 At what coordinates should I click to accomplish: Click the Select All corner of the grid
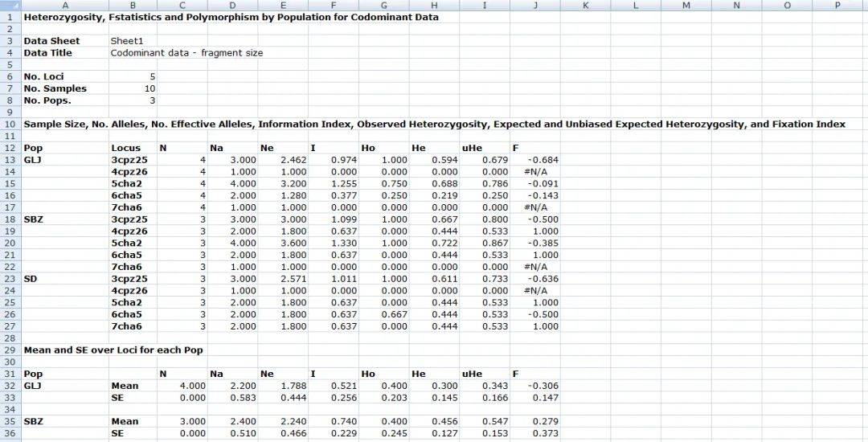coord(10,6)
